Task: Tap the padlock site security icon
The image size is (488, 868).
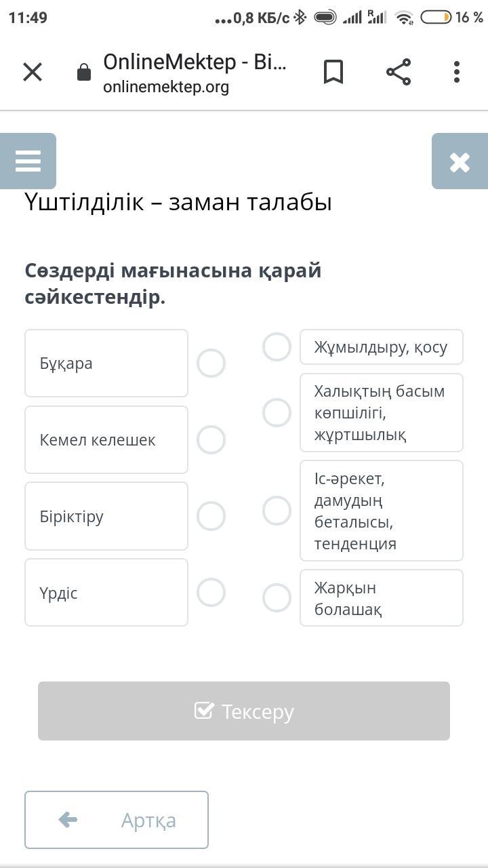Action: [x=84, y=73]
